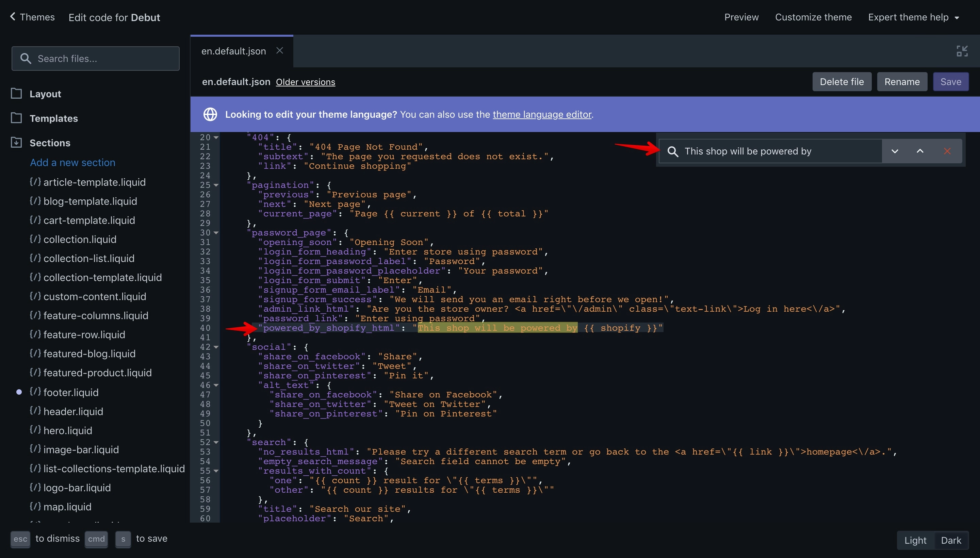
Task: Collapse code fold at line 55
Action: click(216, 471)
